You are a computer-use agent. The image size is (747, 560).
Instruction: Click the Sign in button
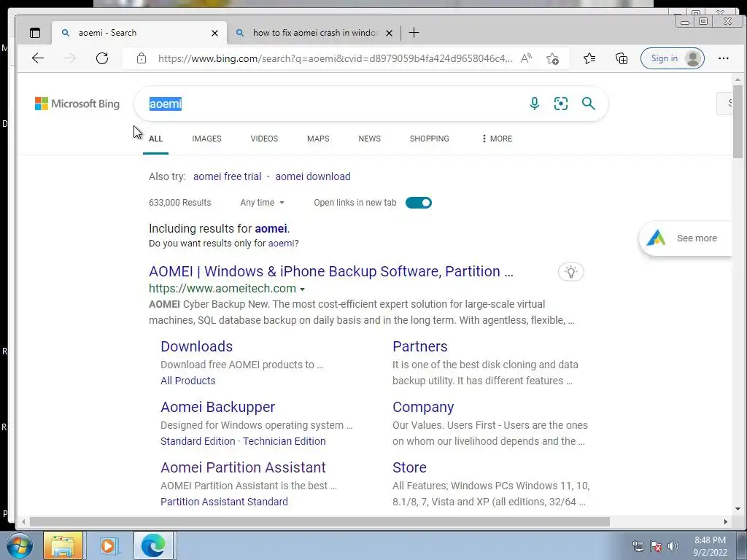click(672, 58)
